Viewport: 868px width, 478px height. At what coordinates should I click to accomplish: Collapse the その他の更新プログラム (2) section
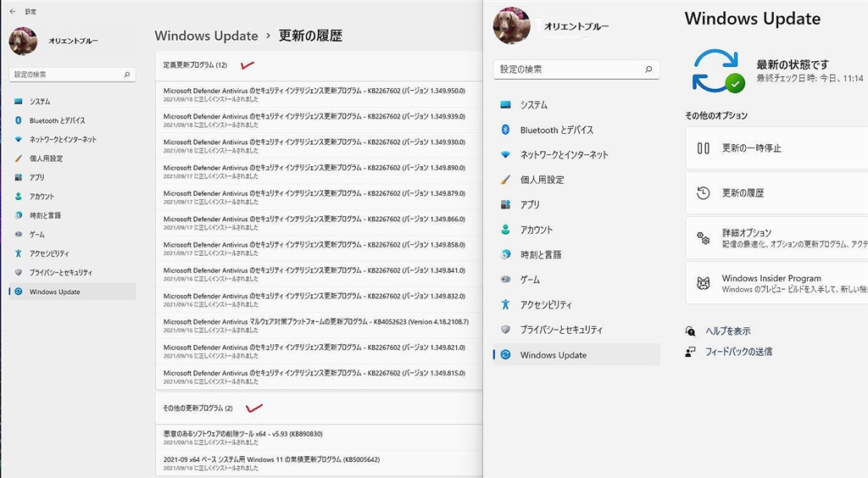click(x=319, y=409)
